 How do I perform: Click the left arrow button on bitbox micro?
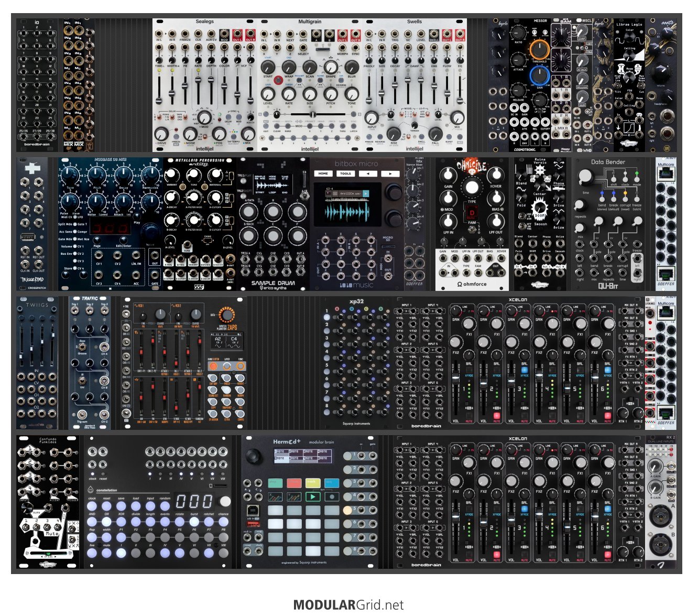(x=367, y=174)
